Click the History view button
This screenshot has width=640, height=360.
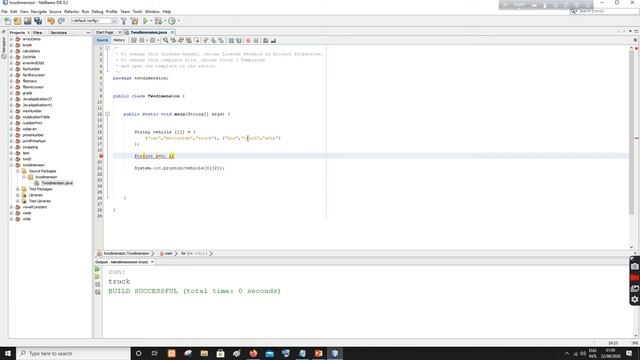(x=119, y=40)
